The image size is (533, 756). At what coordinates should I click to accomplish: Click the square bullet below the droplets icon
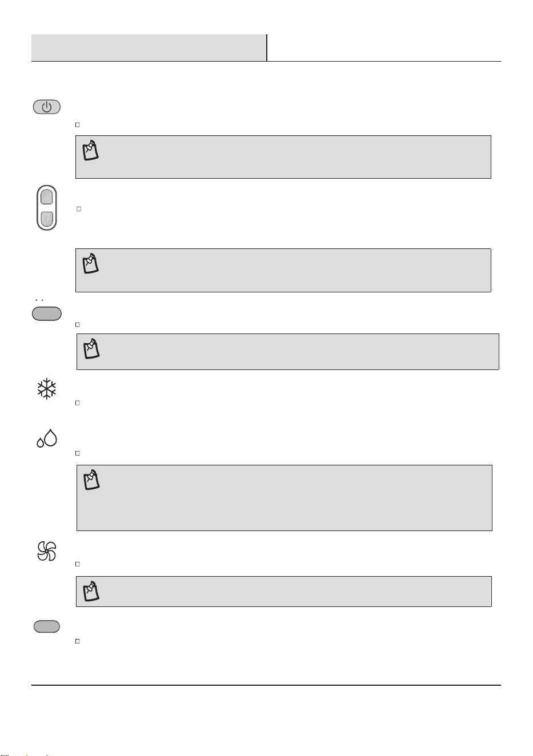pos(77,453)
